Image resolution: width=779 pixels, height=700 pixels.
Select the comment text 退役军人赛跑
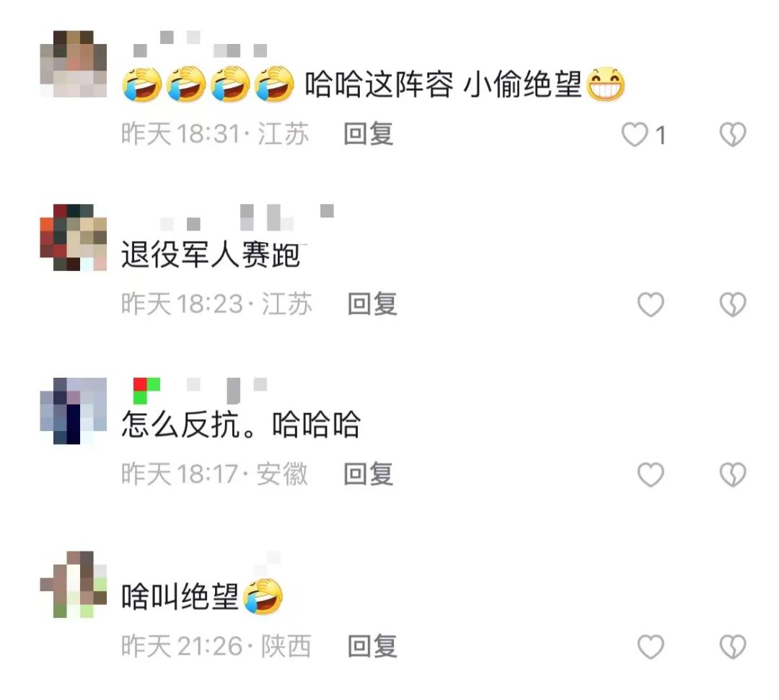click(x=211, y=255)
